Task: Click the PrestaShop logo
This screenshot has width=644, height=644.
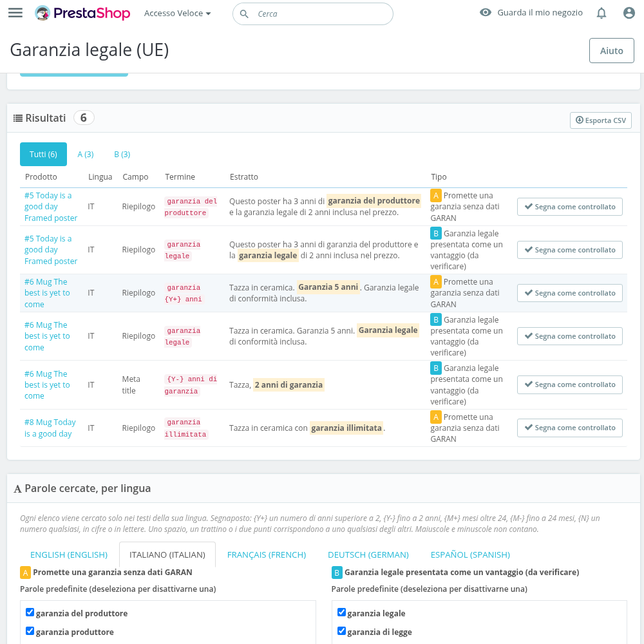Action: pos(82,13)
